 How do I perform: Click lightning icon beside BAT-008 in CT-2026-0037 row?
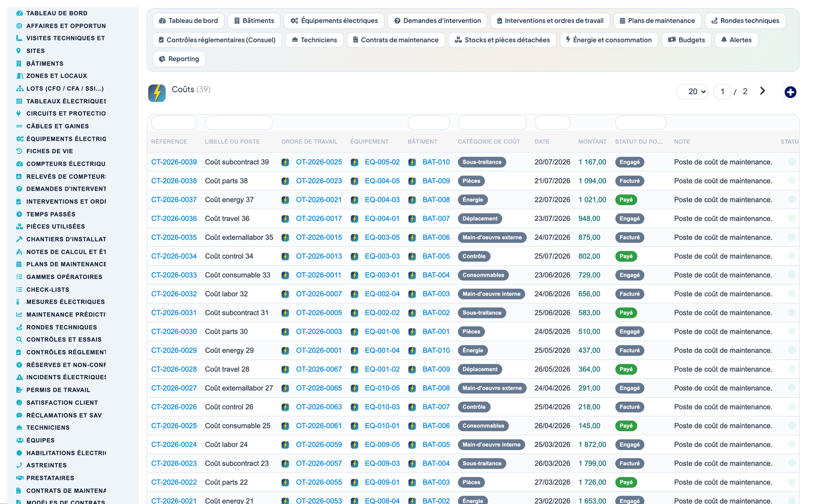(412, 200)
